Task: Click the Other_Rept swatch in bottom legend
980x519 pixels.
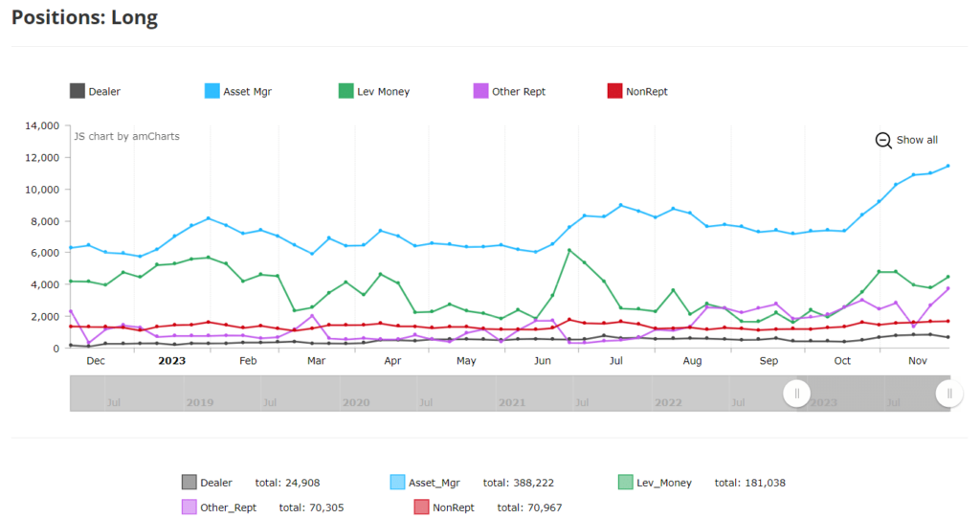Action: 189,507
